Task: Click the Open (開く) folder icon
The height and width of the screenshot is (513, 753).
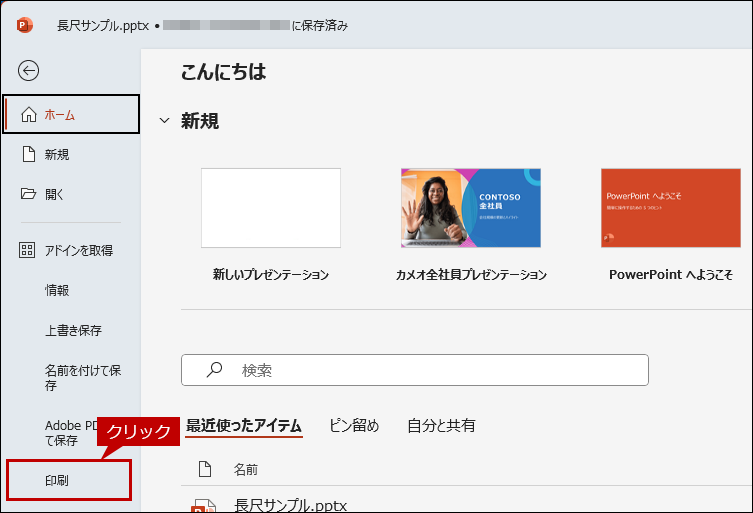Action: 28,194
